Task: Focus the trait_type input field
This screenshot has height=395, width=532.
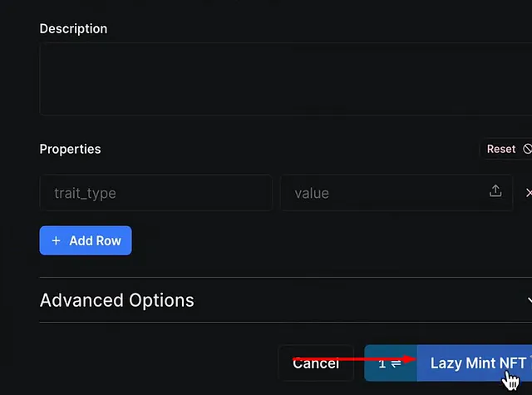Action: 155,193
